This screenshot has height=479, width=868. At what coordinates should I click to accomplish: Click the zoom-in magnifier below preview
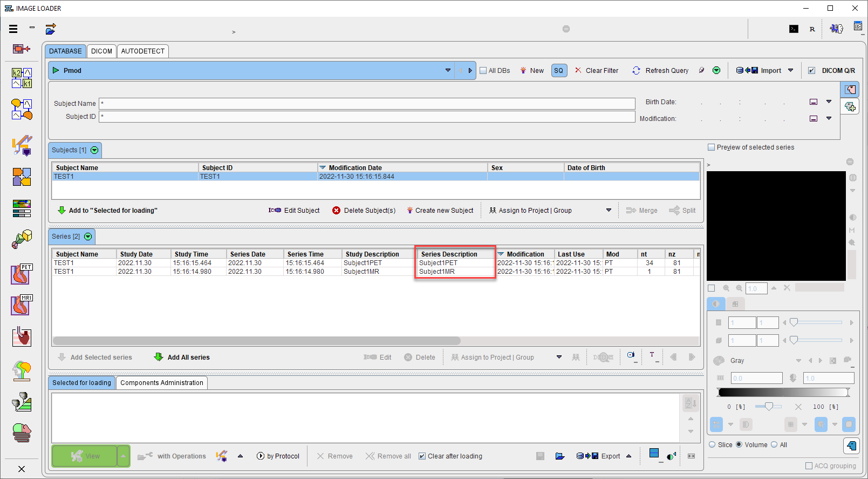(726, 288)
